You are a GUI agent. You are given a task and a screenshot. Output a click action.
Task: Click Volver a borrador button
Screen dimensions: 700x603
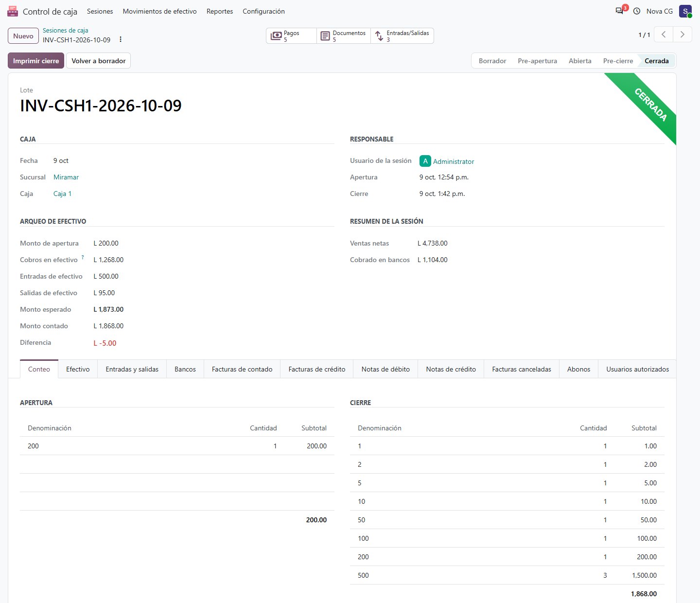point(99,61)
